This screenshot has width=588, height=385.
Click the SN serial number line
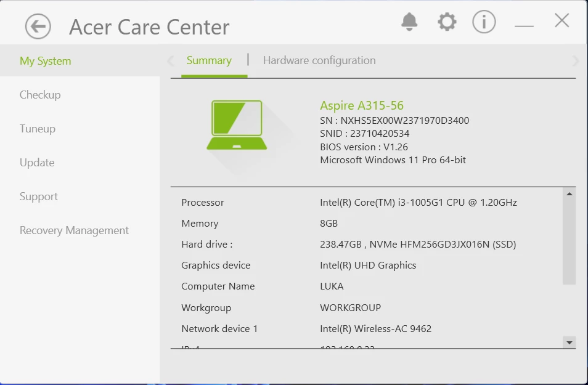(394, 120)
